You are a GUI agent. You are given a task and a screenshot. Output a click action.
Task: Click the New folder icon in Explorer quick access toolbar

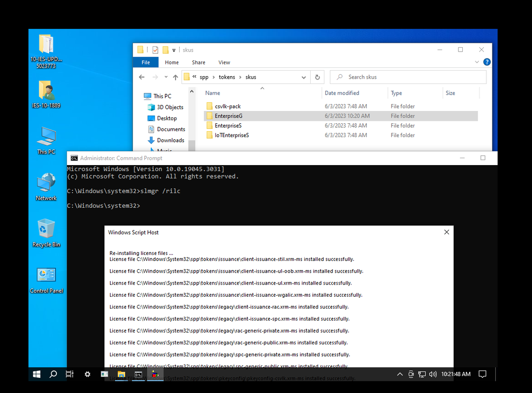[165, 50]
